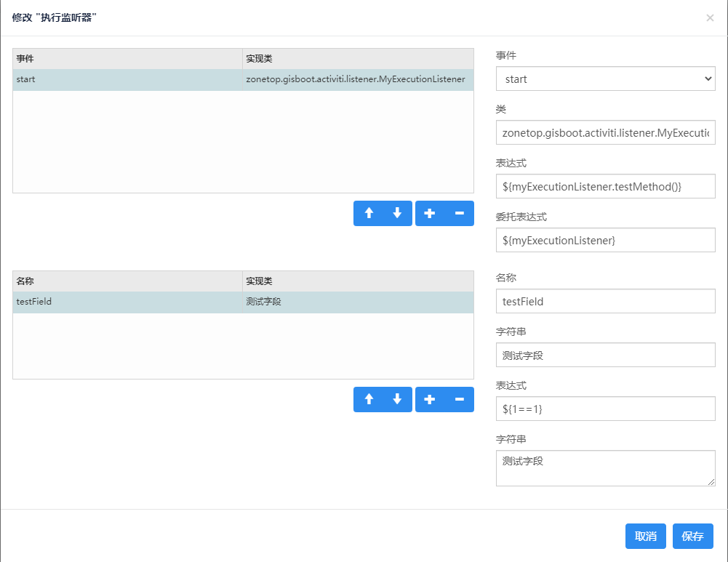Add a new field row
This screenshot has width=728, height=562.
[x=430, y=399]
